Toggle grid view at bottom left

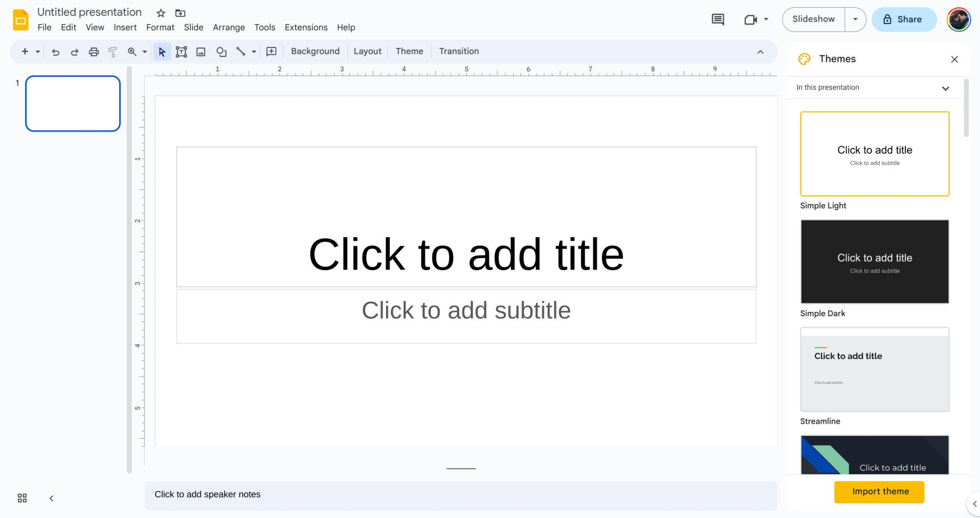(x=22, y=498)
